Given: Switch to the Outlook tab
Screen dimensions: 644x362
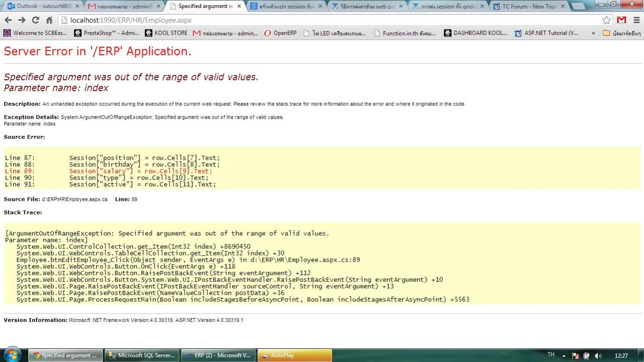Looking at the screenshot, I should 42,6.
